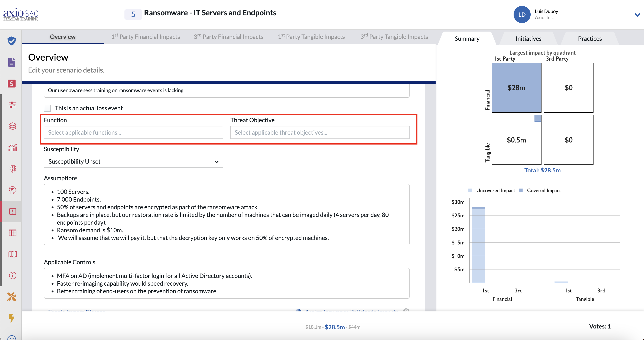Image resolution: width=644 pixels, height=340 pixels.
Task: Open the purple document sidebar icon
Action: [x=12, y=62]
